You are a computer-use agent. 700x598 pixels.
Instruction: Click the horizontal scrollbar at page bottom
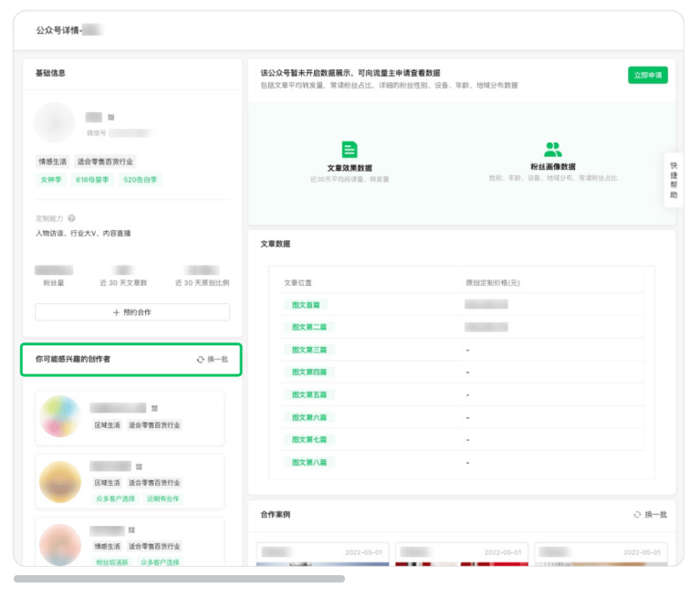(x=179, y=579)
